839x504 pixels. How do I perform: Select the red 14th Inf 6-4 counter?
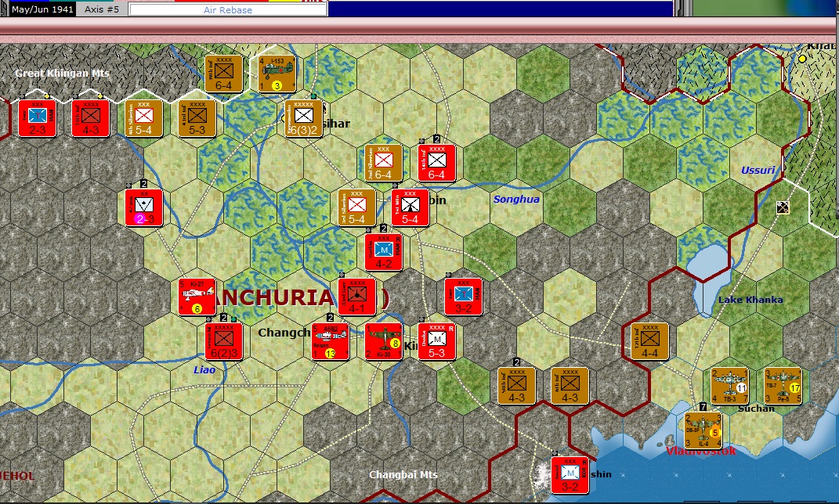point(436,163)
